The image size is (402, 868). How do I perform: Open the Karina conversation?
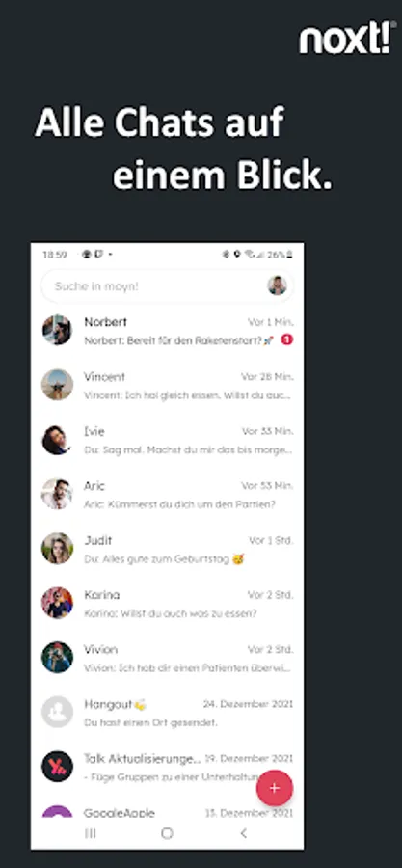[167, 603]
